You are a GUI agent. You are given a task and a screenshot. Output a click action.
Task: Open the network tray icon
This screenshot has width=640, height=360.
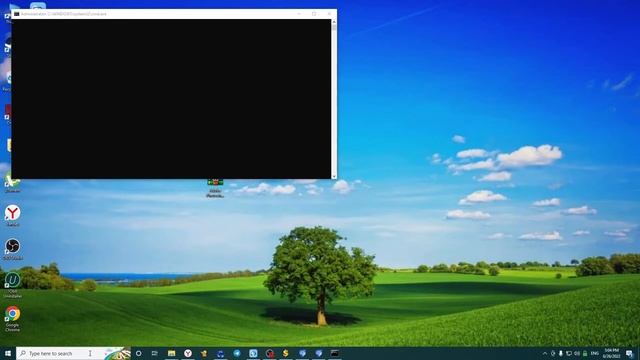(569, 353)
